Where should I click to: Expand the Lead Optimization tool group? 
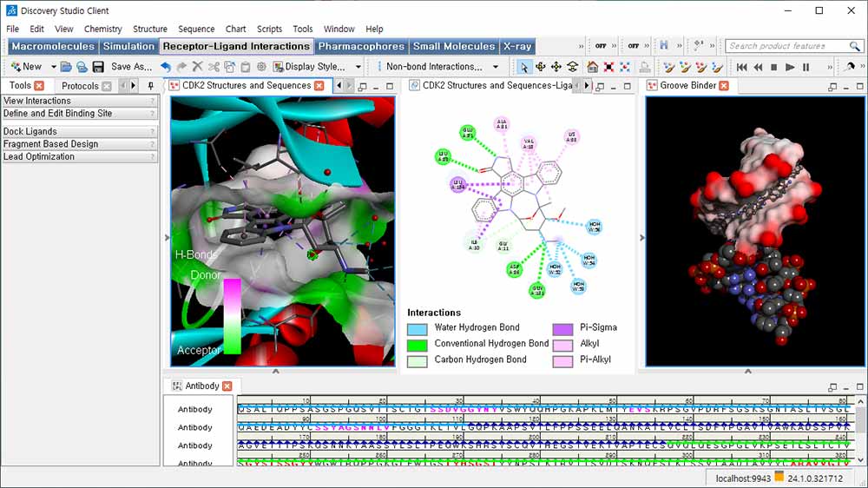(x=80, y=157)
